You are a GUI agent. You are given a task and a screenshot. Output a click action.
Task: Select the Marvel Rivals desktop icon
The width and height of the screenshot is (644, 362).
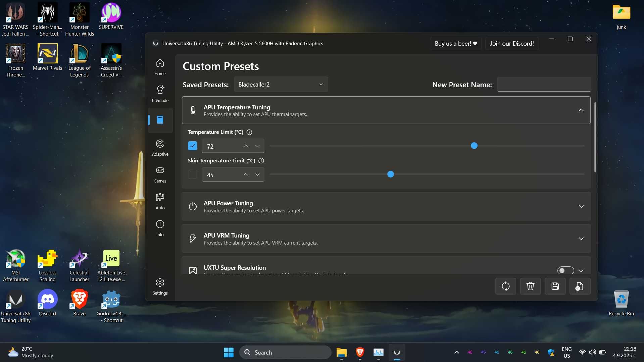[x=47, y=57]
